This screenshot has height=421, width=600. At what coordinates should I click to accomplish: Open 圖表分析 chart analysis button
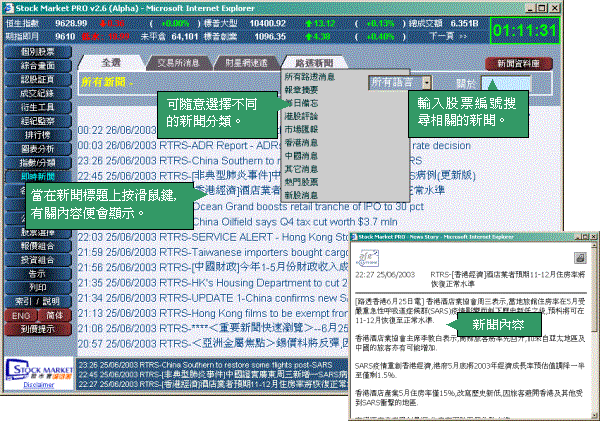pyautogui.click(x=38, y=148)
